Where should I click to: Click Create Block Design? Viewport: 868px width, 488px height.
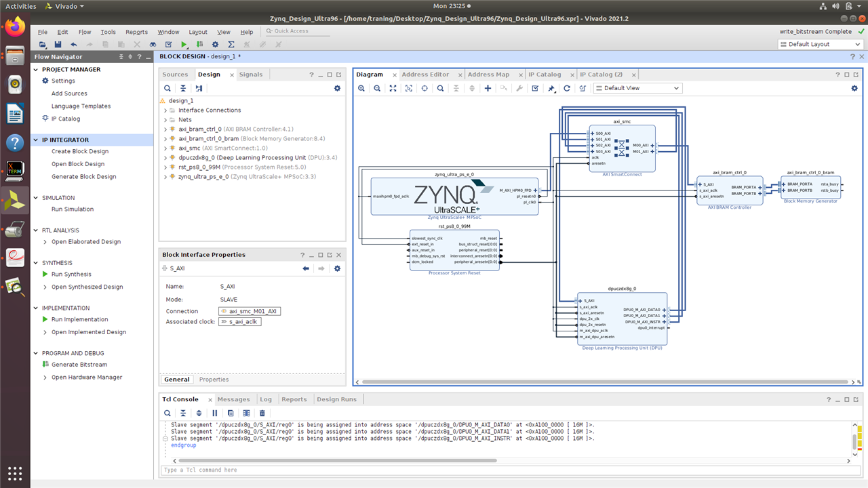point(80,151)
